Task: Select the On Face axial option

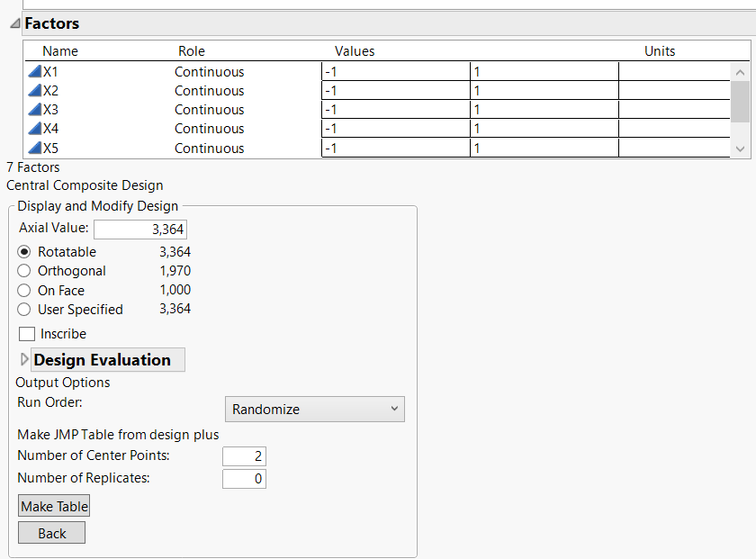Action: click(x=24, y=291)
